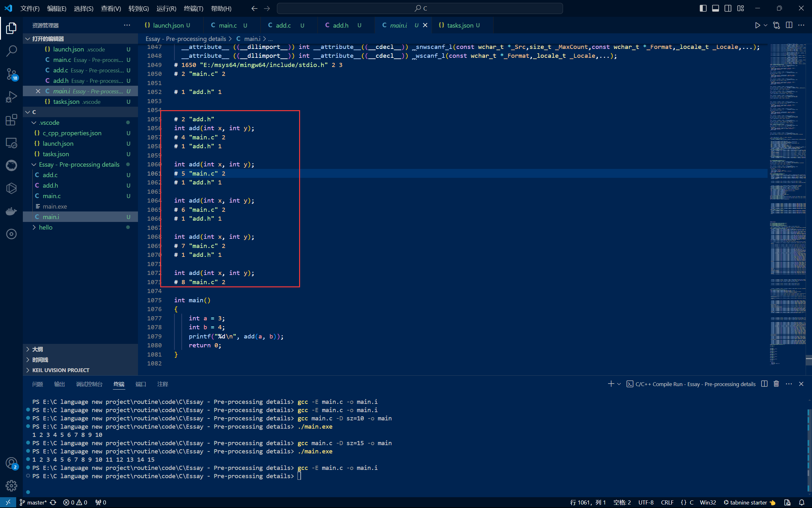The image size is (812, 508).
Task: Open Source Control view with 18 badge
Action: click(11, 74)
